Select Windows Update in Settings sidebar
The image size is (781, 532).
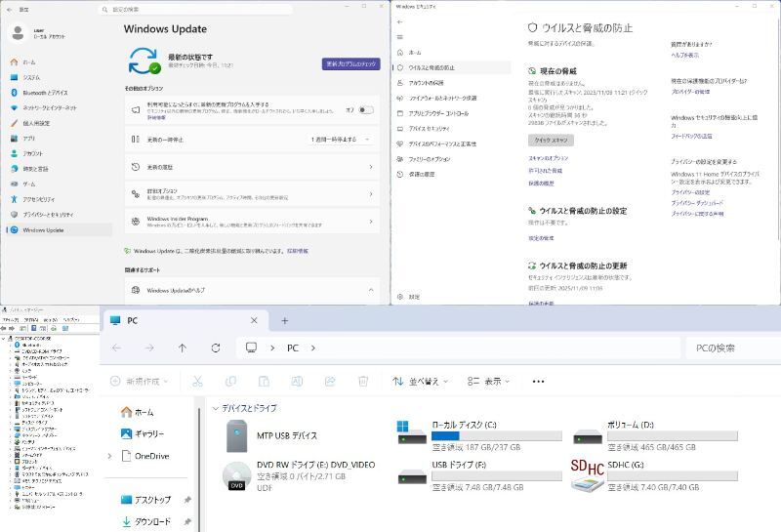pos(43,230)
